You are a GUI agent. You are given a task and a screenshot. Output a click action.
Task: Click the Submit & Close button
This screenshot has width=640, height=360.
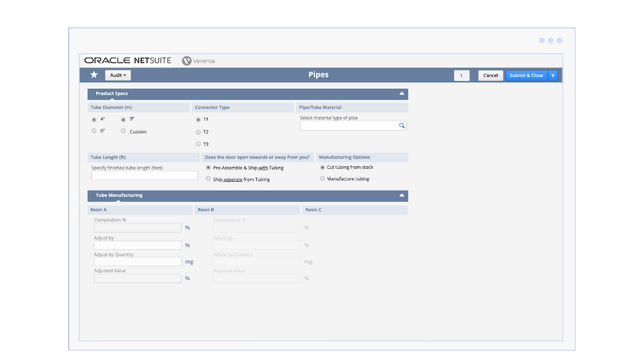(x=526, y=76)
